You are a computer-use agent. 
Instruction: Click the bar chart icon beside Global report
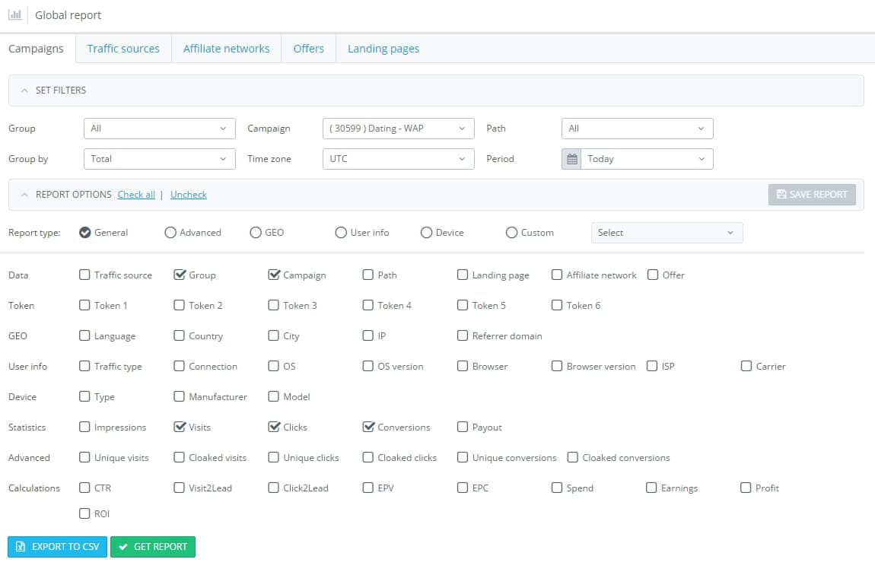pos(14,15)
